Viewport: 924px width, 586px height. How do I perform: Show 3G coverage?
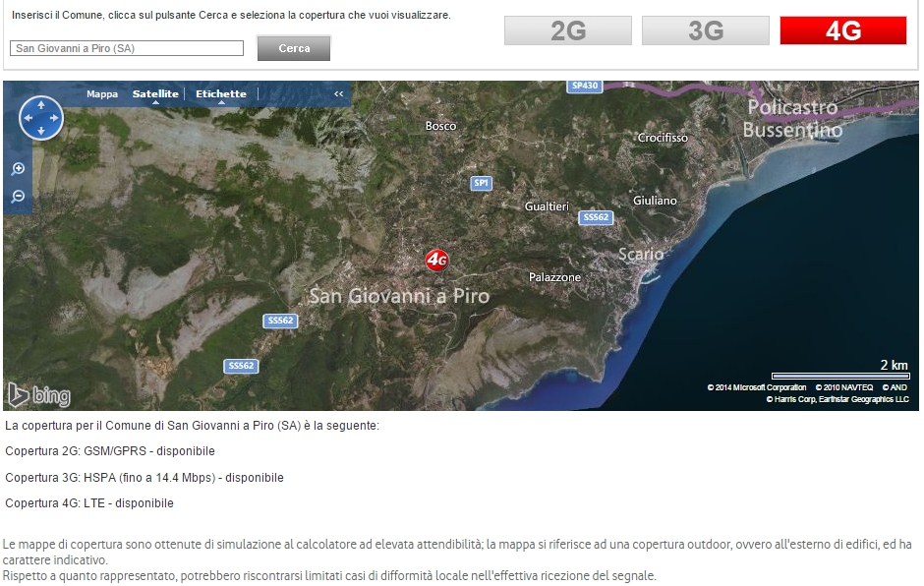coord(706,30)
